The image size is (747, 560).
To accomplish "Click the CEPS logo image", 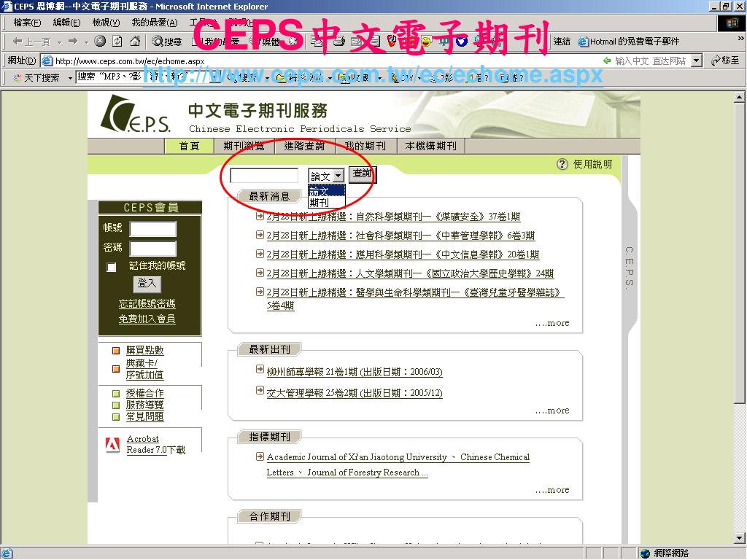I will [x=135, y=114].
